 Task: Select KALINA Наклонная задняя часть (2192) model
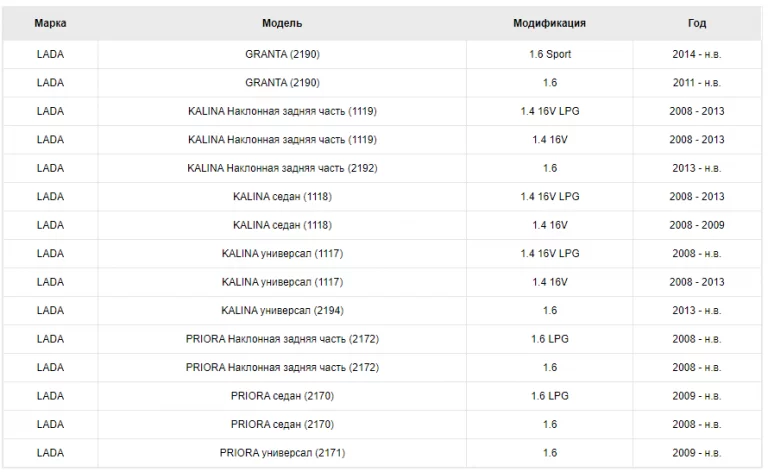tap(282, 168)
